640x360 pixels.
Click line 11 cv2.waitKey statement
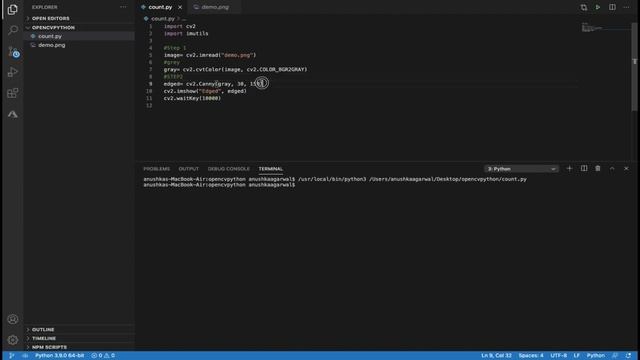pos(192,98)
